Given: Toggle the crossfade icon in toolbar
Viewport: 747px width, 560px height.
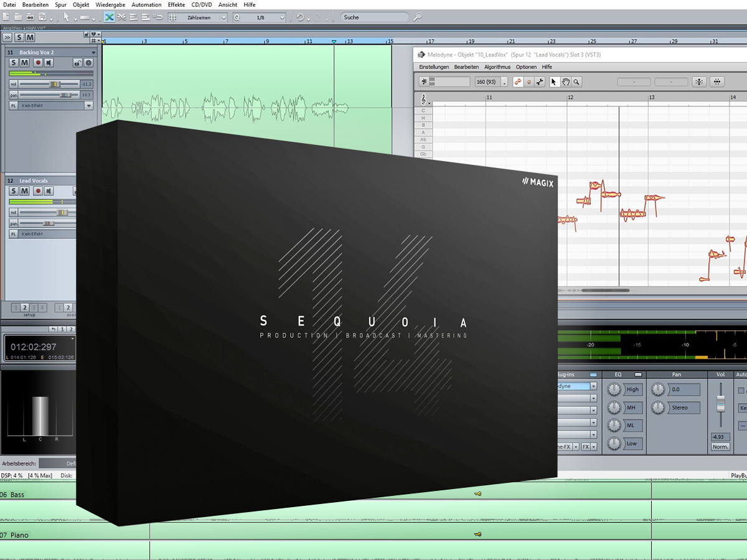Looking at the screenshot, I should 110,17.
